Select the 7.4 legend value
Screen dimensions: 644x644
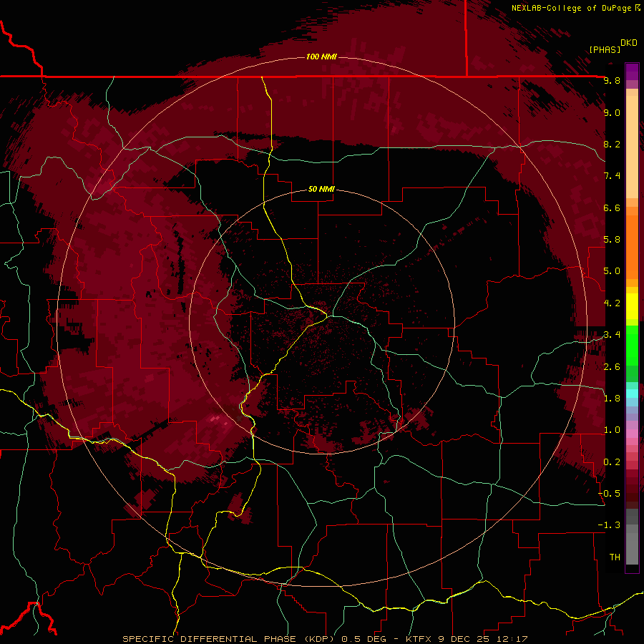click(x=612, y=176)
